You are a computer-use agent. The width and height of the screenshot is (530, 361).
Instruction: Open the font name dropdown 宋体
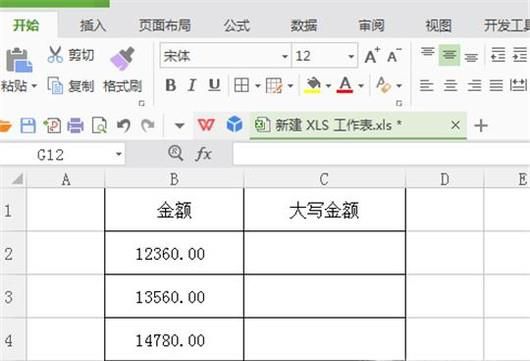(x=285, y=56)
